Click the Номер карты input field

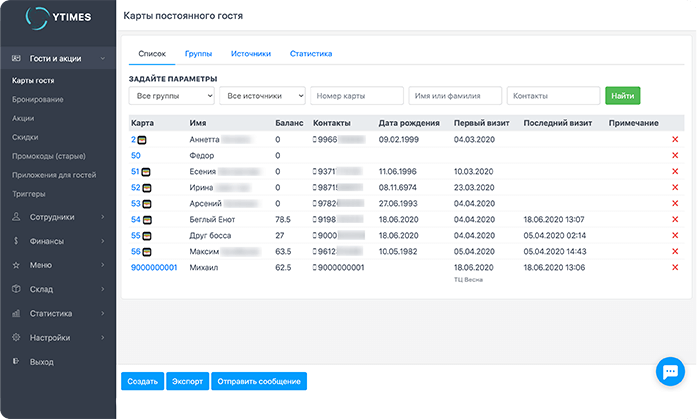coord(357,96)
